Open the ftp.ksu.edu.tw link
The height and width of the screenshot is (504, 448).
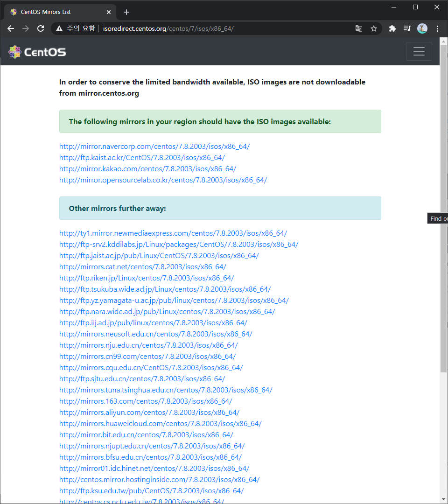tap(151, 491)
